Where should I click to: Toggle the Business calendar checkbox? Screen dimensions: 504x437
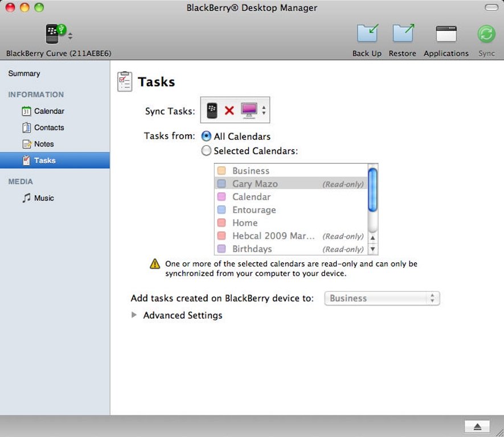(x=222, y=171)
